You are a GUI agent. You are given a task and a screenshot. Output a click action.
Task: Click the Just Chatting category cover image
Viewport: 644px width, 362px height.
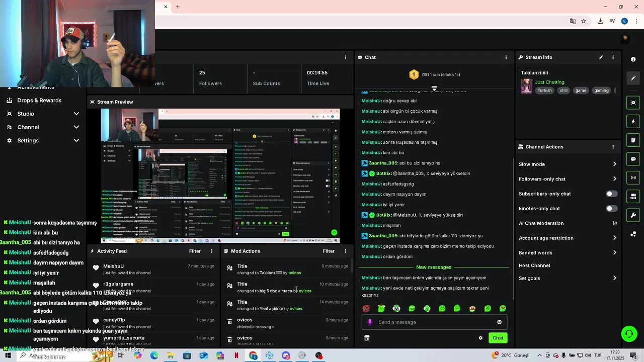click(x=527, y=86)
